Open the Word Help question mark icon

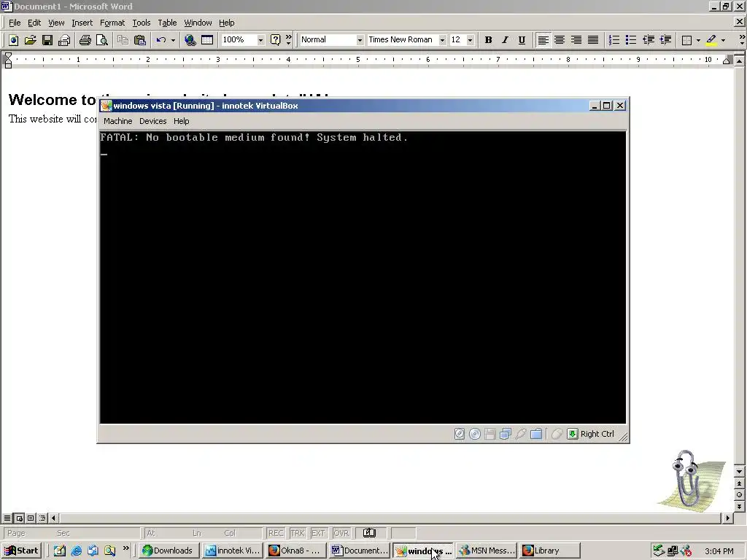[x=275, y=40]
